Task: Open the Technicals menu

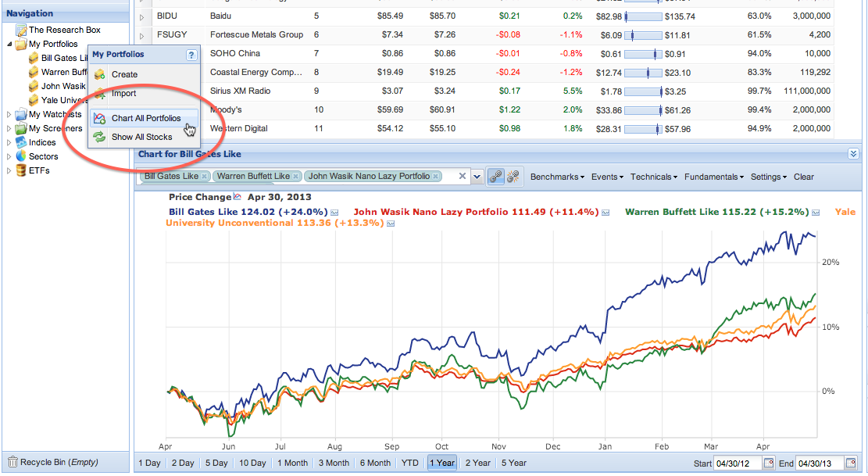Action: tap(654, 177)
